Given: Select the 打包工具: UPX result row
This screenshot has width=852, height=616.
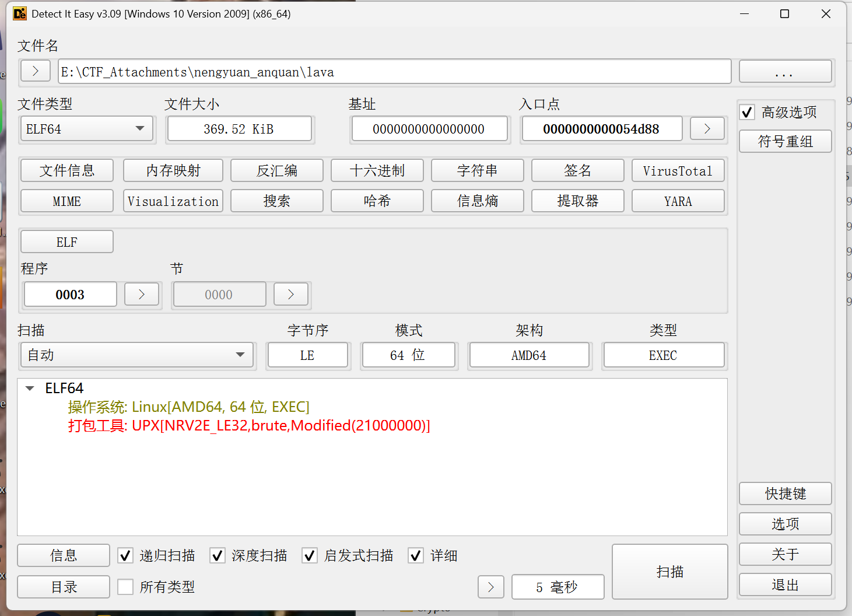Looking at the screenshot, I should [249, 425].
